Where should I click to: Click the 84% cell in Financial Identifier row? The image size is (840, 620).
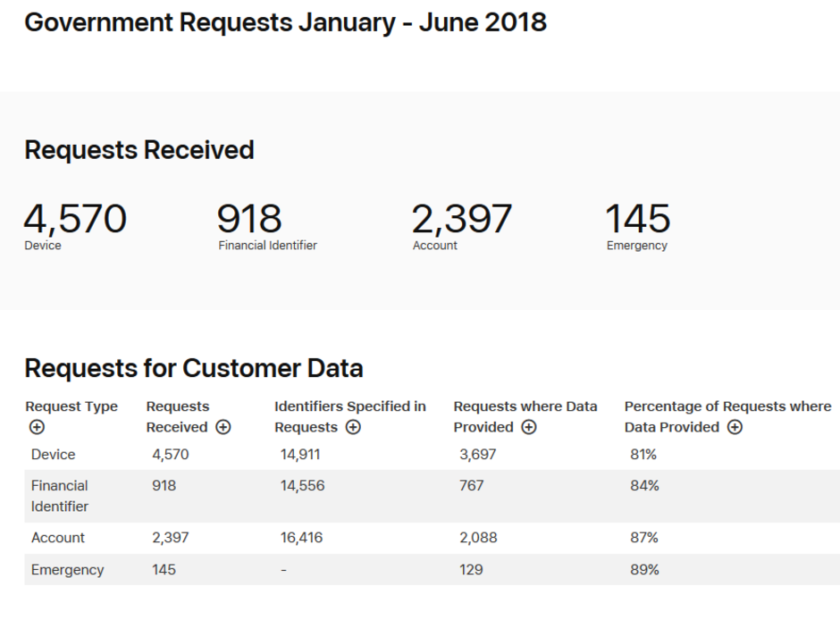pyautogui.click(x=643, y=486)
